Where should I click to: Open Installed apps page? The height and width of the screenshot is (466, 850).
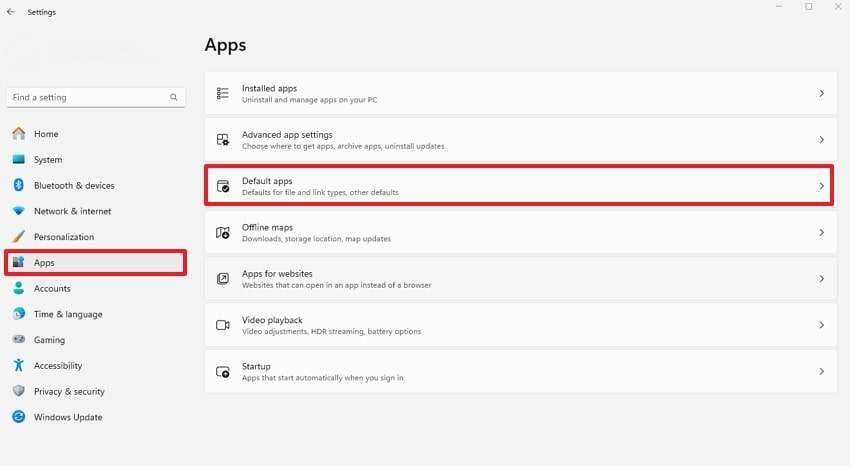(520, 93)
